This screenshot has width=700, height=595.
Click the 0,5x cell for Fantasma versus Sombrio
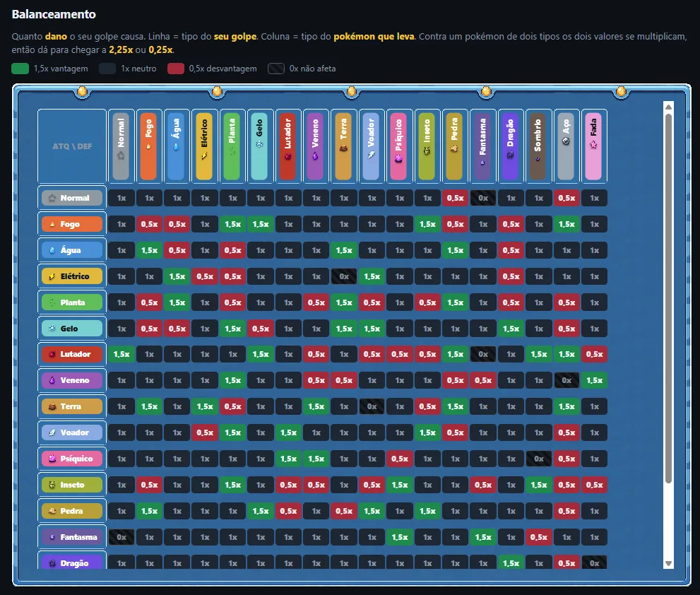click(x=539, y=537)
